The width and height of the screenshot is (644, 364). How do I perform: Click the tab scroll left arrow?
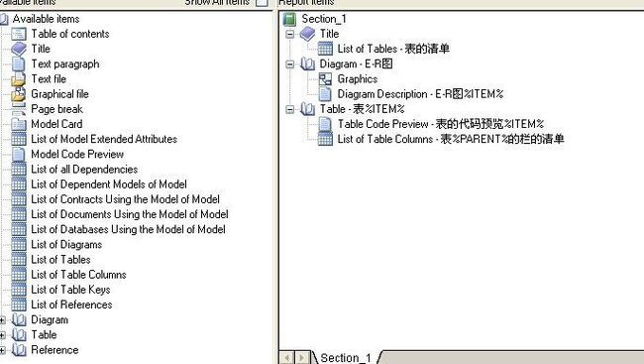click(286, 358)
